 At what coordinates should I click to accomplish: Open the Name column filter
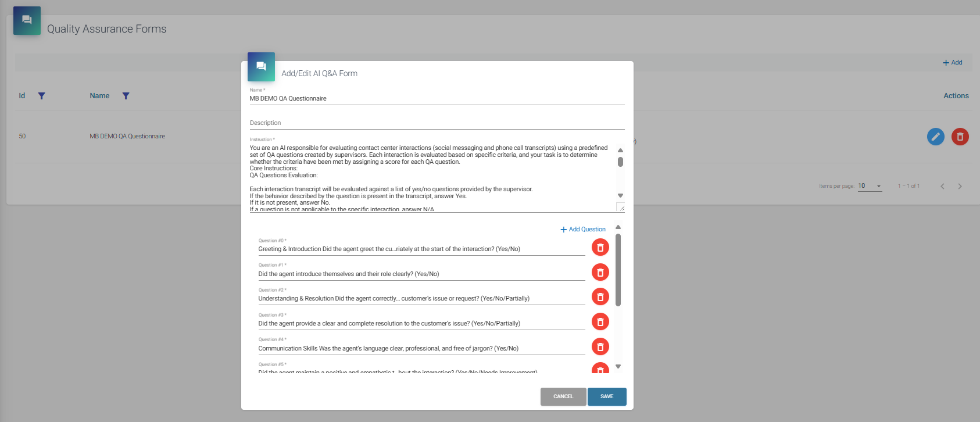click(x=126, y=96)
